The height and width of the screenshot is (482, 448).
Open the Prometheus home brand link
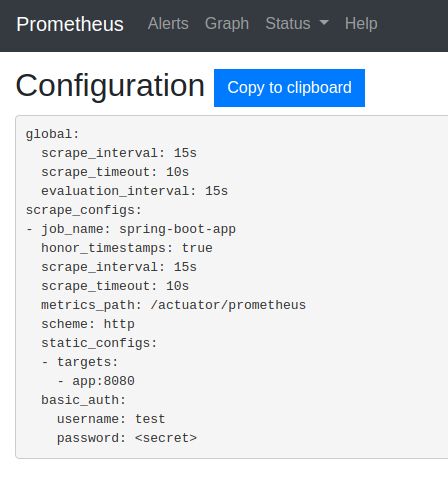click(70, 24)
